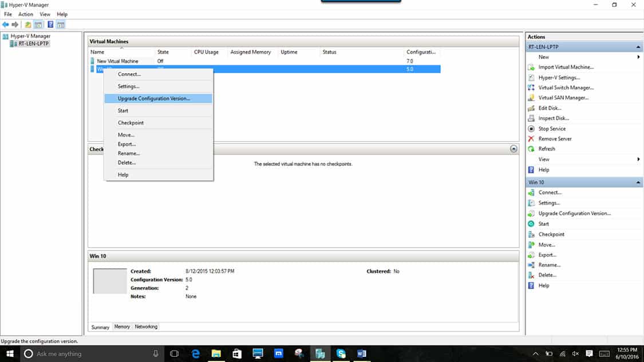The image size is (644, 362).
Task: Click Move in the Win 10 actions section
Action: 547,245
